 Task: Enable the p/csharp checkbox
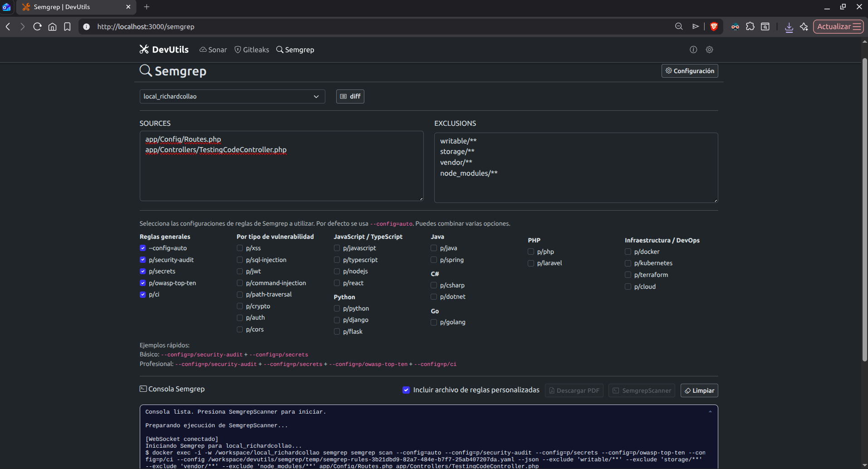434,285
